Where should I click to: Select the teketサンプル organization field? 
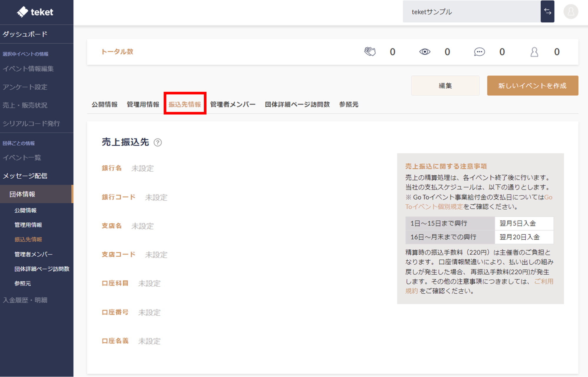(x=472, y=11)
